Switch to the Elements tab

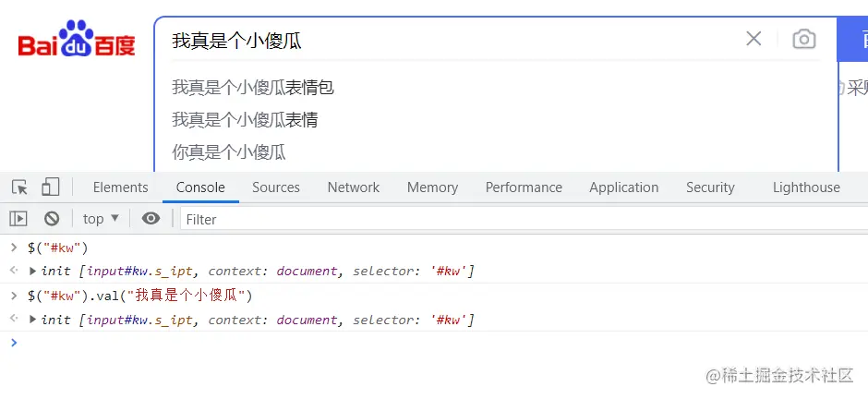tap(120, 187)
